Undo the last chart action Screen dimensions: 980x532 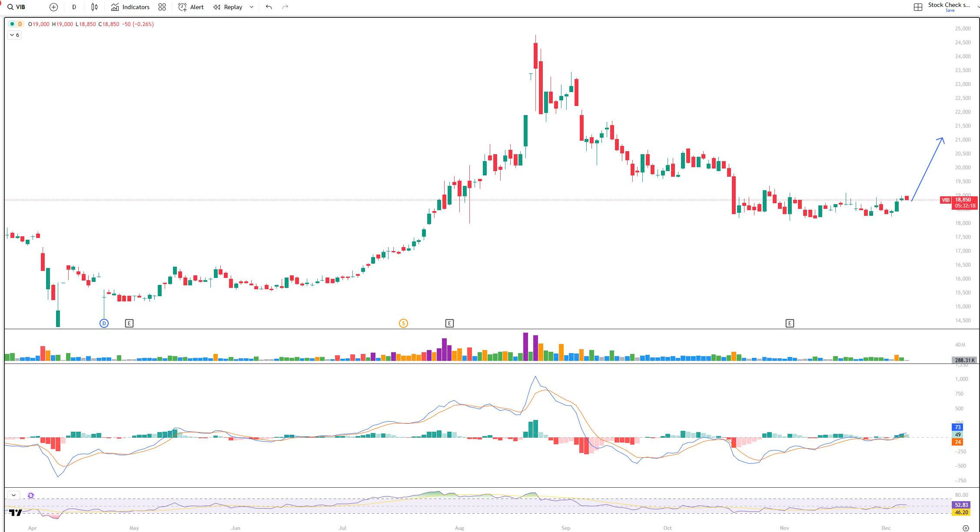[269, 7]
